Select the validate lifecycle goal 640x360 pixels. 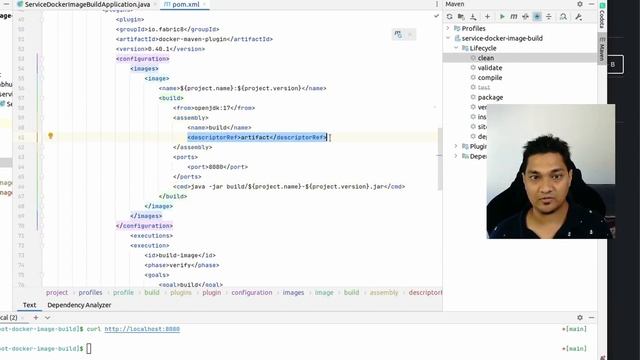point(489,68)
